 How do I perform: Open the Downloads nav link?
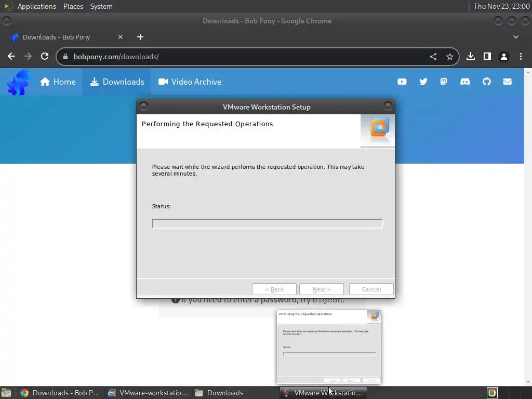click(117, 82)
